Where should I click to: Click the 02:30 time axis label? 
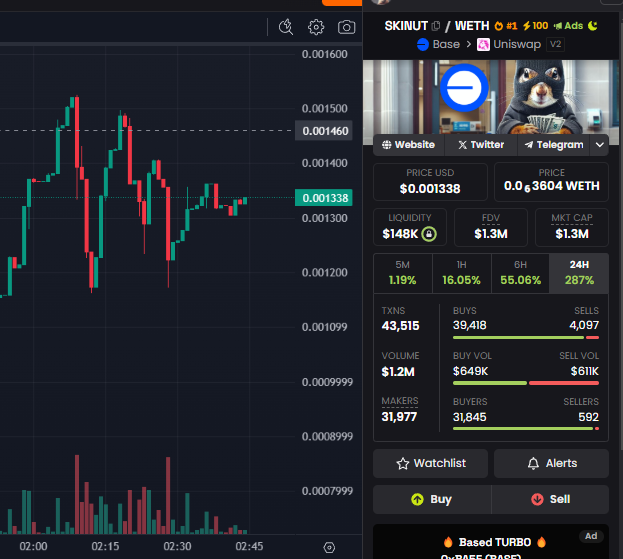[177, 546]
